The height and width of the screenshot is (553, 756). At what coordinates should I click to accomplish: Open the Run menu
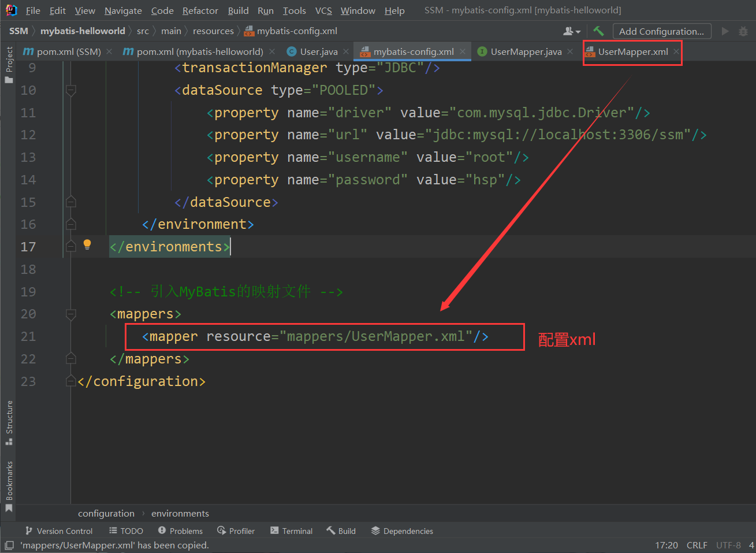tap(266, 10)
